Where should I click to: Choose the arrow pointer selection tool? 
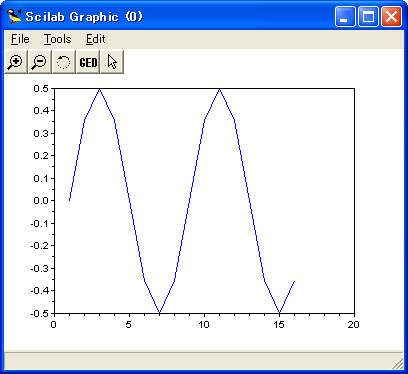[x=112, y=62]
